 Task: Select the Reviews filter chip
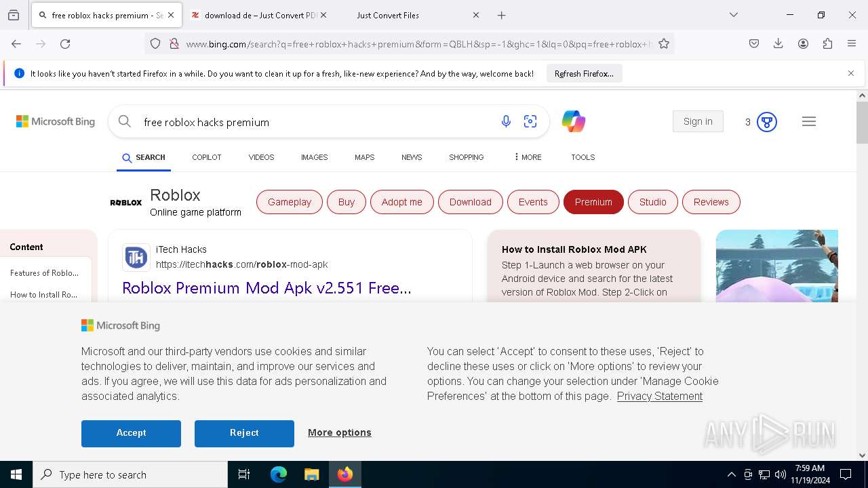coord(711,202)
